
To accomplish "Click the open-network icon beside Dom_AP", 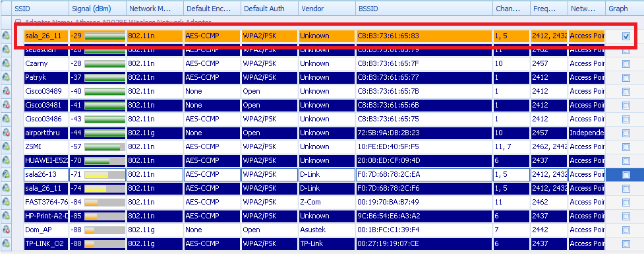I will click(6, 230).
